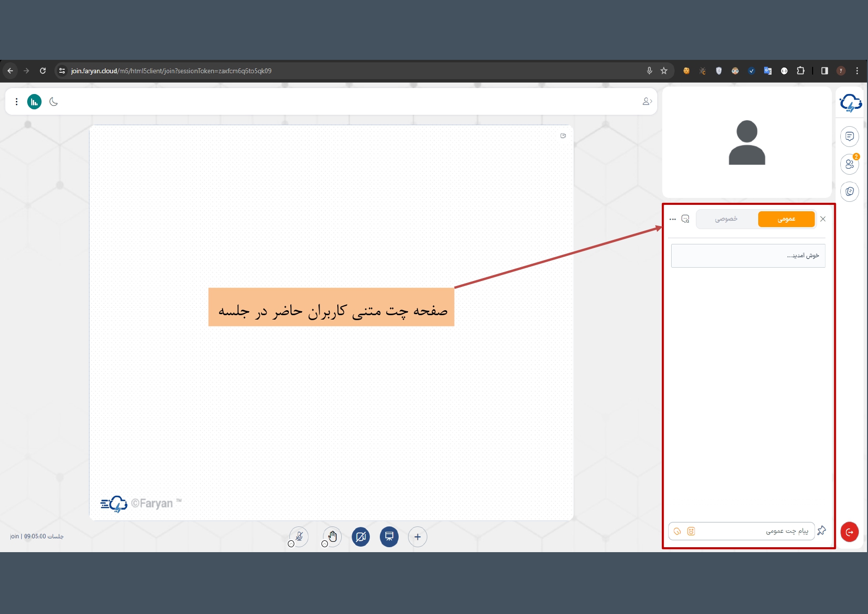Leave the session with red exit button
This screenshot has width=868, height=614.
click(x=849, y=532)
